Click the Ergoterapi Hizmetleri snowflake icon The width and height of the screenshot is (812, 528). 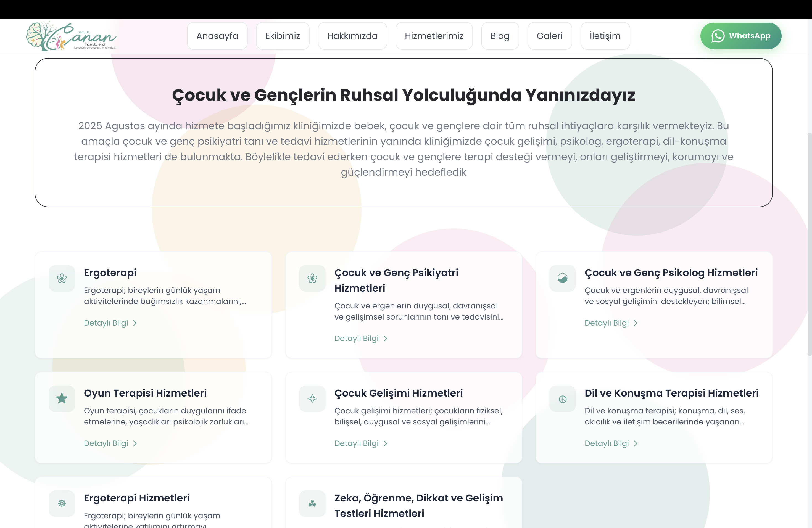[62, 503]
